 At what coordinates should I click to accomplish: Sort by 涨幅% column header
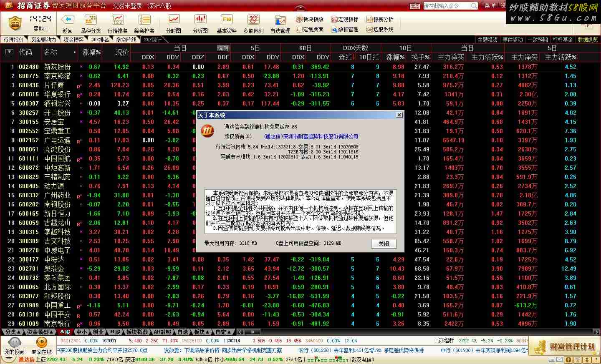click(91, 53)
